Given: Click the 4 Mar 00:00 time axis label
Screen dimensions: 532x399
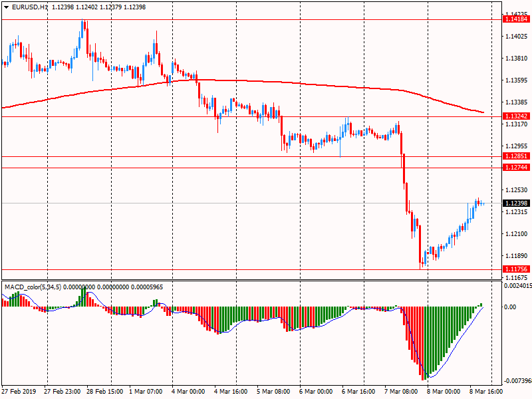Looking at the screenshot, I should click(x=188, y=392).
